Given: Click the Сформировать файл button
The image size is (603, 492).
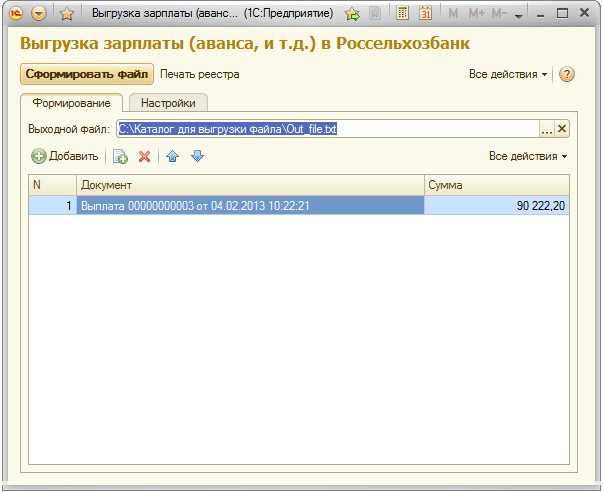Looking at the screenshot, I should [x=87, y=74].
